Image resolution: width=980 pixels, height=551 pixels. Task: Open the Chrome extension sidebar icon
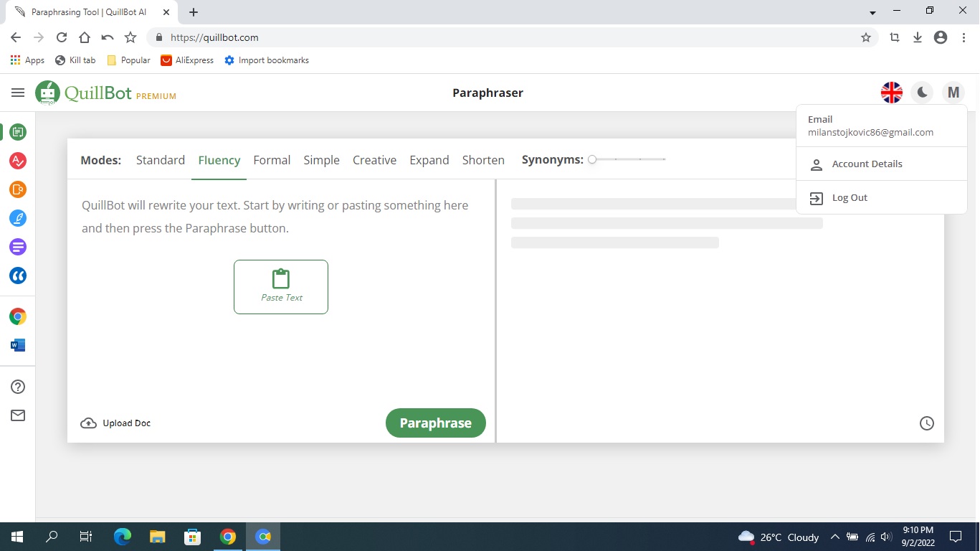[18, 316]
